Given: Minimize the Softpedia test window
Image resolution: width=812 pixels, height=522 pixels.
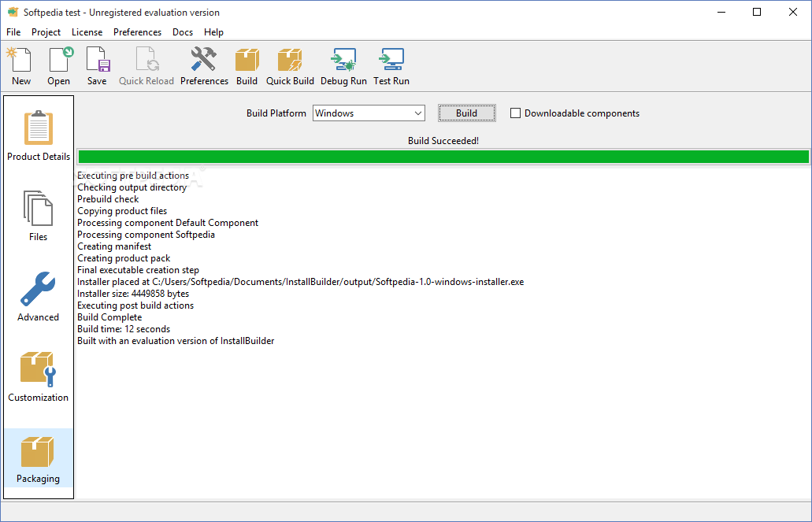Looking at the screenshot, I should [x=721, y=12].
